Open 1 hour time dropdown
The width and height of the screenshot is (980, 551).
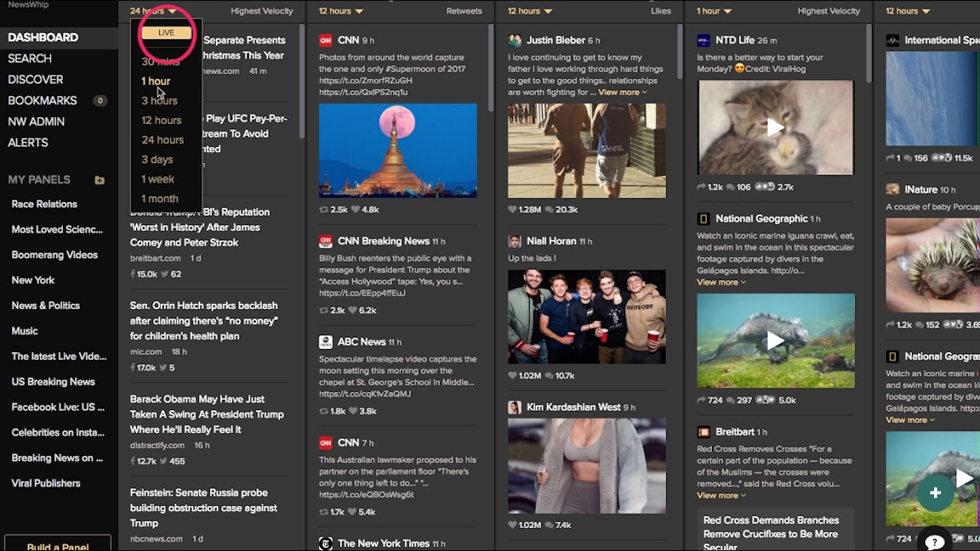(714, 11)
